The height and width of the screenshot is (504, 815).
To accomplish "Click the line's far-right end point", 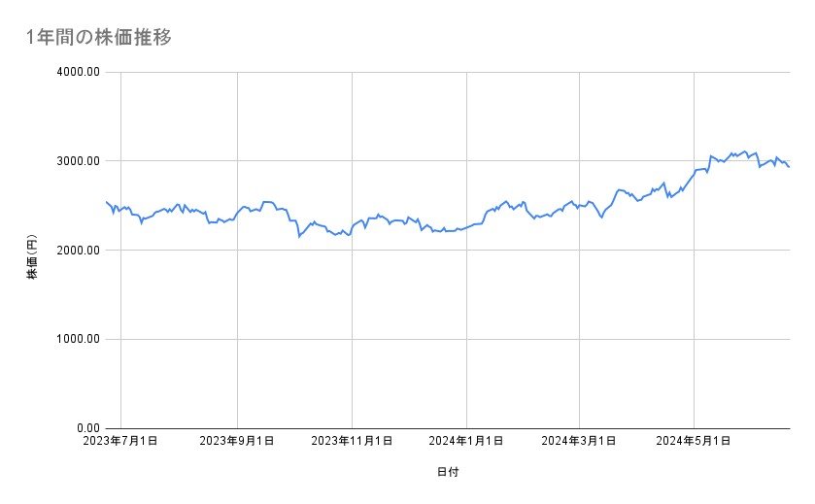I will click(789, 167).
